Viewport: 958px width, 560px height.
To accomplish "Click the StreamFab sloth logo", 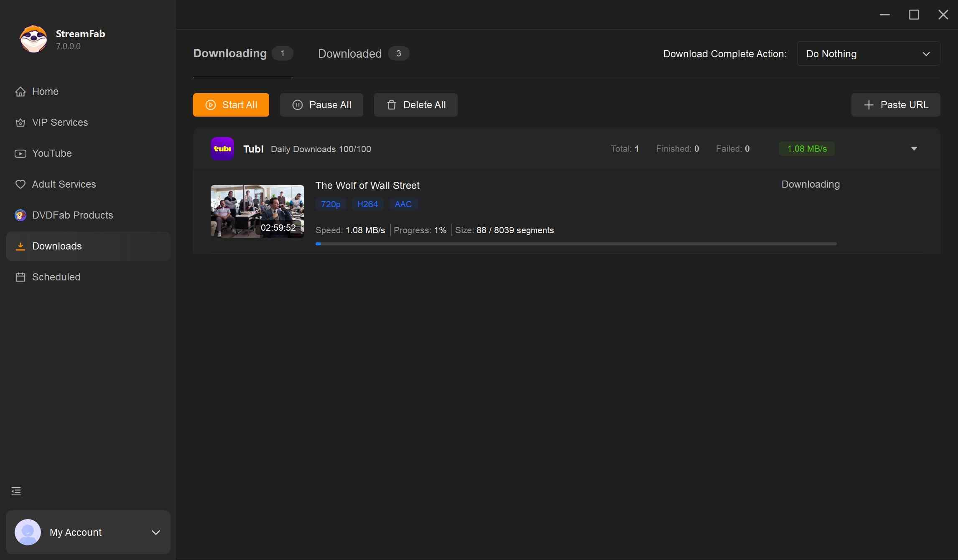I will point(33,39).
